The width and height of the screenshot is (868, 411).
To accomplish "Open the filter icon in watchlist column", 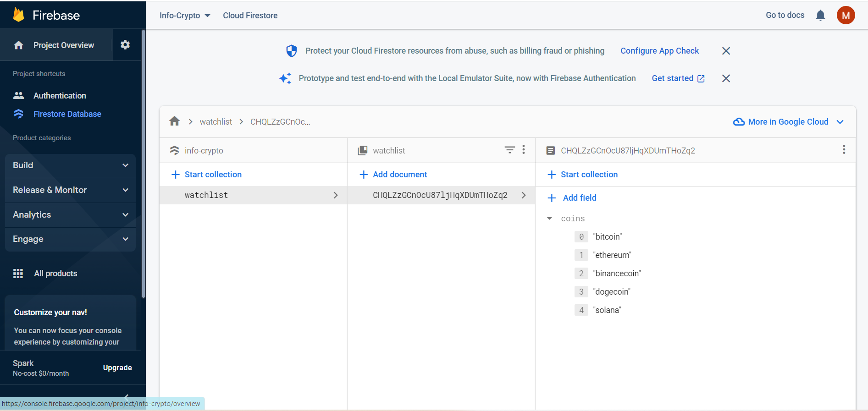I will (x=509, y=150).
